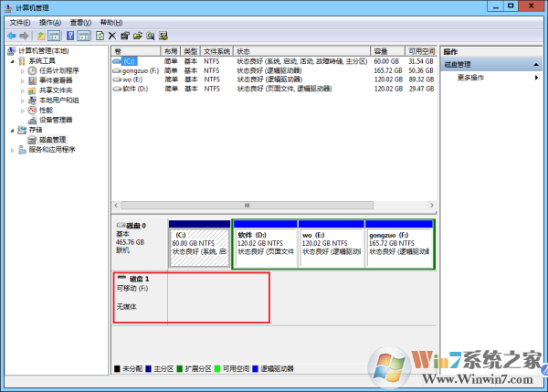Viewport: 548px width, 392px height.
Task: Expand the 共享文件夹 node arrow
Action: point(23,91)
